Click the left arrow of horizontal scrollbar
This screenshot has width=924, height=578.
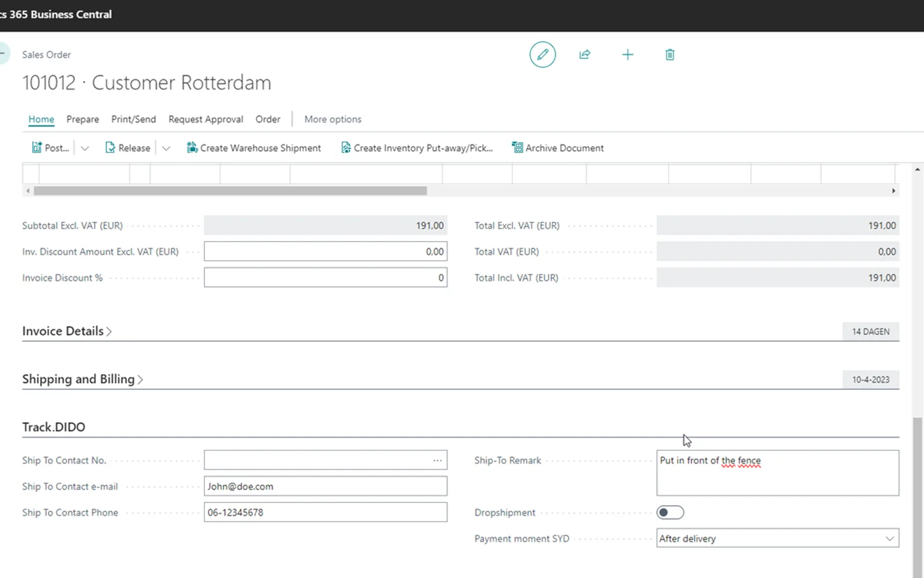pos(28,191)
